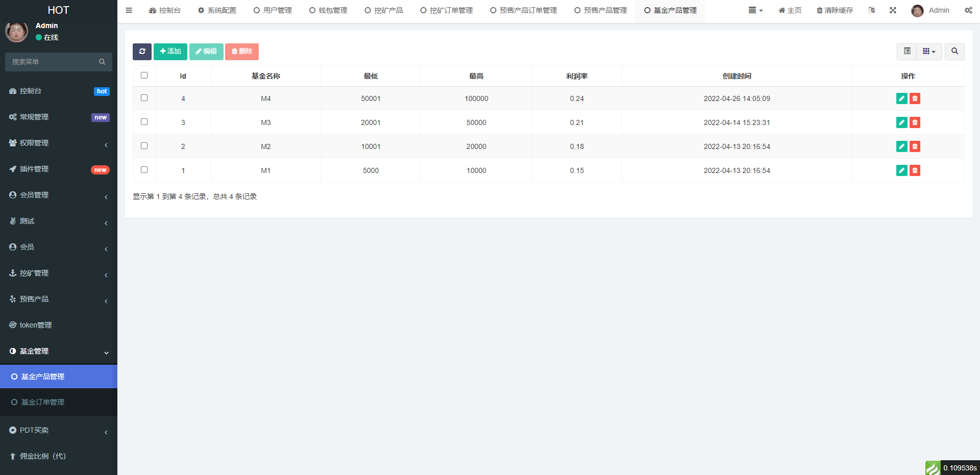Click the 搜索菜单 search input field
The width and height of the screenshot is (980, 475).
[x=54, y=62]
